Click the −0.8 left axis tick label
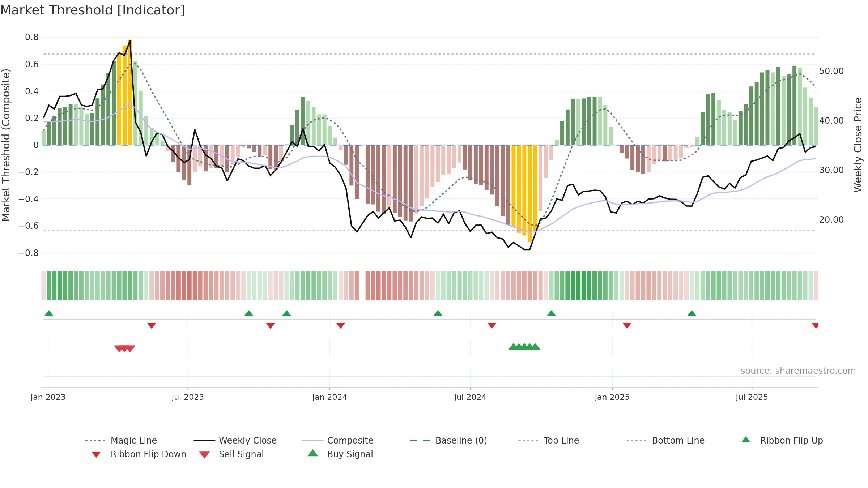This screenshot has width=868, height=488. pyautogui.click(x=29, y=253)
